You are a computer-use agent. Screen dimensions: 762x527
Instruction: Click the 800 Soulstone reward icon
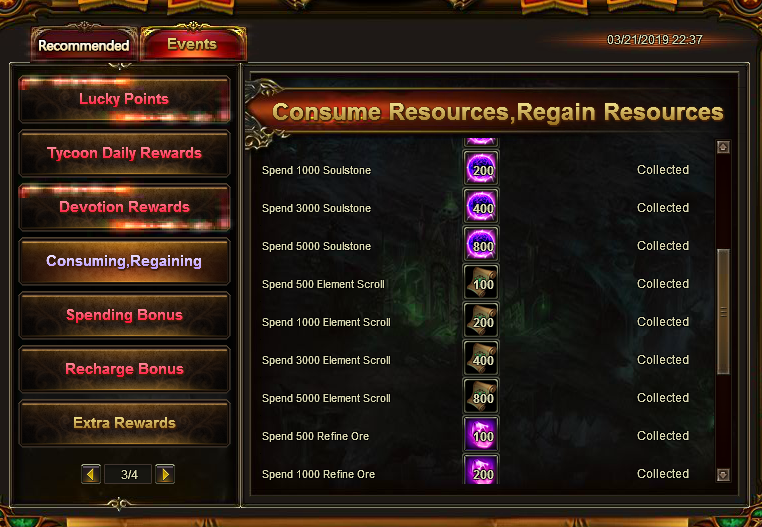click(481, 244)
